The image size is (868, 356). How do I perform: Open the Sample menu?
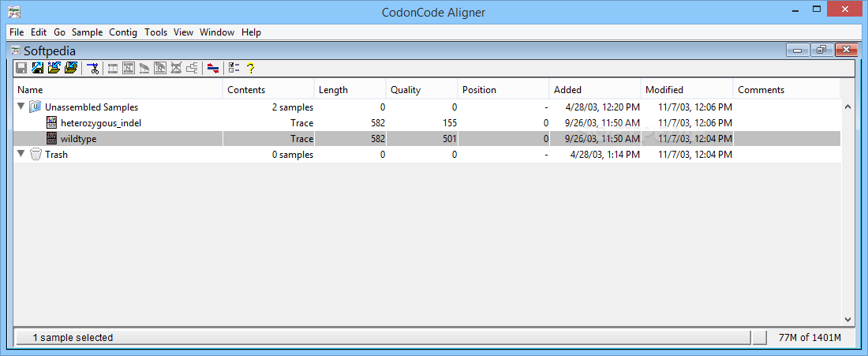click(88, 32)
